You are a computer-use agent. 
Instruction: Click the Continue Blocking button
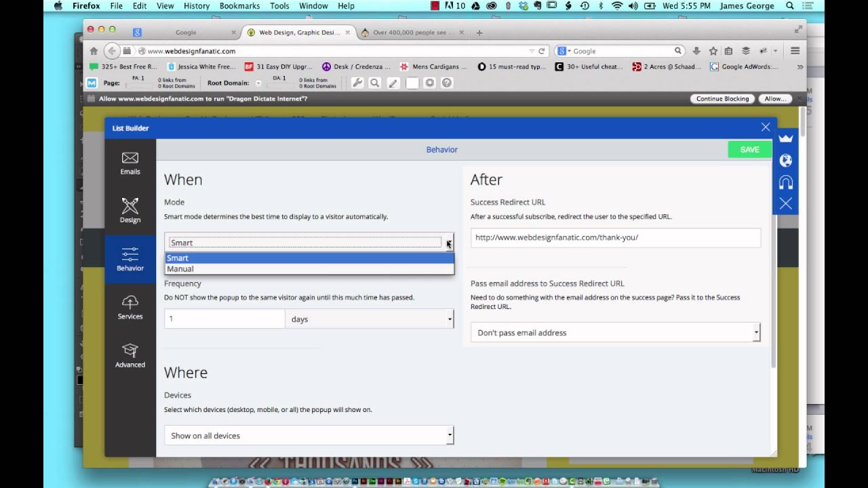point(722,99)
